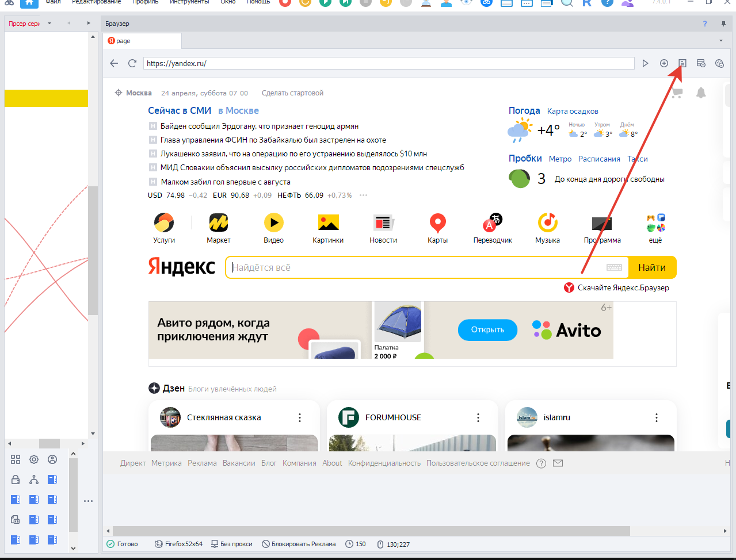Click the help circle icon in page footer
Viewport: 736px width, 560px height.
click(541, 463)
